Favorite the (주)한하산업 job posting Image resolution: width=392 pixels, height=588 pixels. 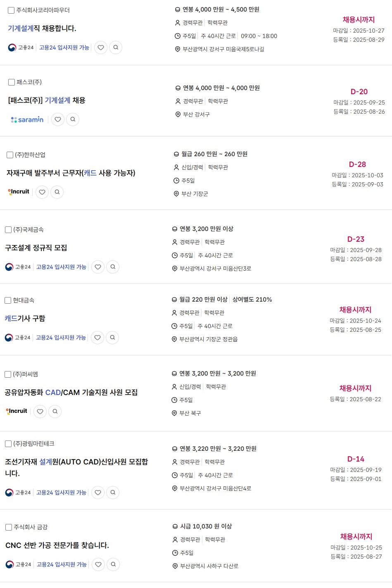coord(42,192)
